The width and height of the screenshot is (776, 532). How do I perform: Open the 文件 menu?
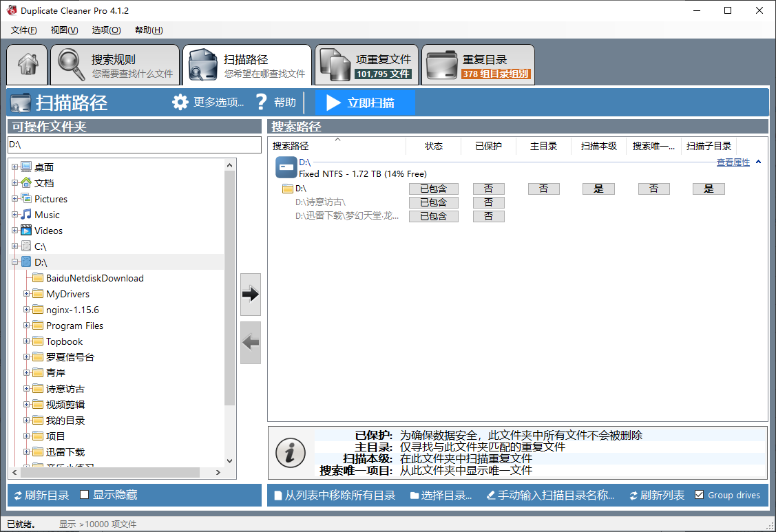(x=23, y=30)
